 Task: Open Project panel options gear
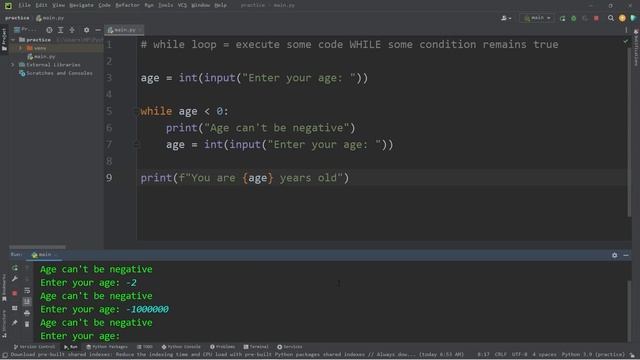point(86,30)
